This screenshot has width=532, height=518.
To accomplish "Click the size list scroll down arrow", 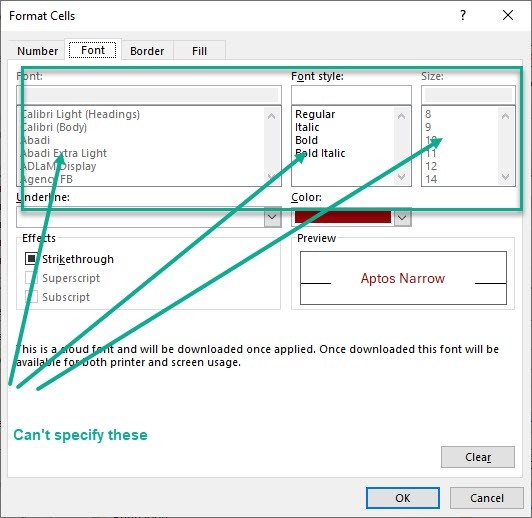I will point(505,176).
